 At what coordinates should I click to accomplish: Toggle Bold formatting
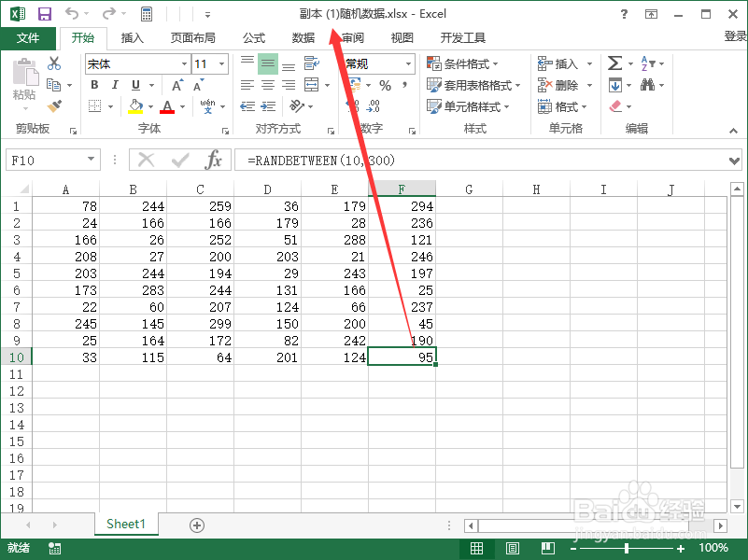pyautogui.click(x=95, y=83)
